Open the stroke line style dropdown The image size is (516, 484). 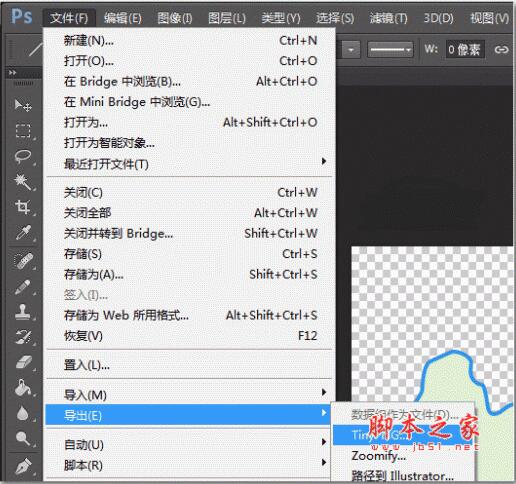tap(390, 50)
